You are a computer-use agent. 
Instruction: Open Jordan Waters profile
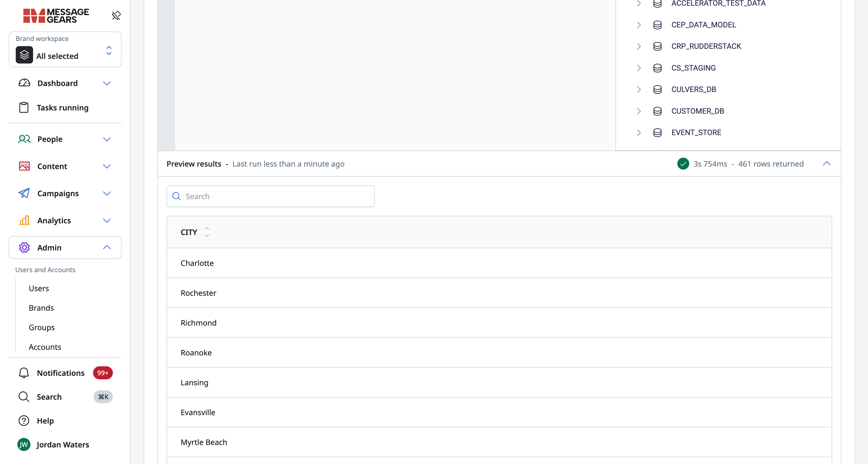63,444
